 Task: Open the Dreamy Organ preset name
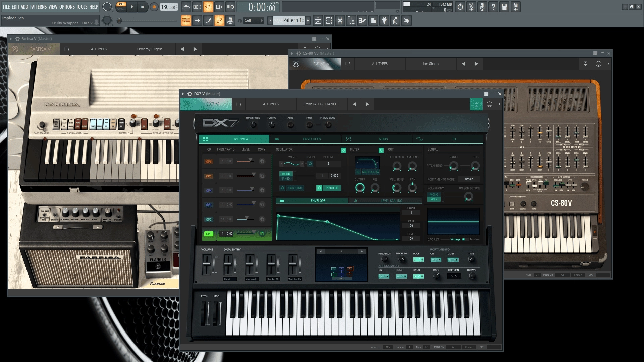(x=150, y=49)
